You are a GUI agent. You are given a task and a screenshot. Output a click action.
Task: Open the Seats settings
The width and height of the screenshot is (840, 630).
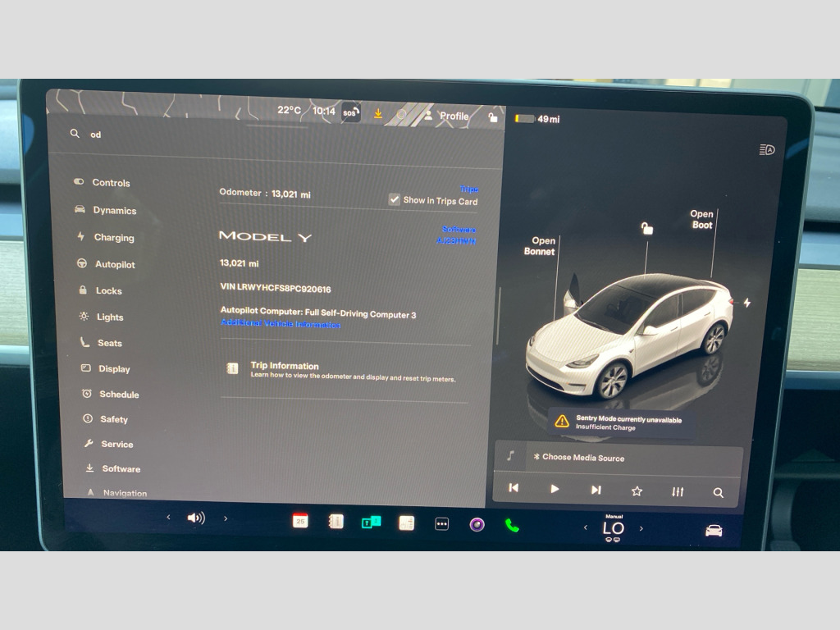tap(101, 343)
